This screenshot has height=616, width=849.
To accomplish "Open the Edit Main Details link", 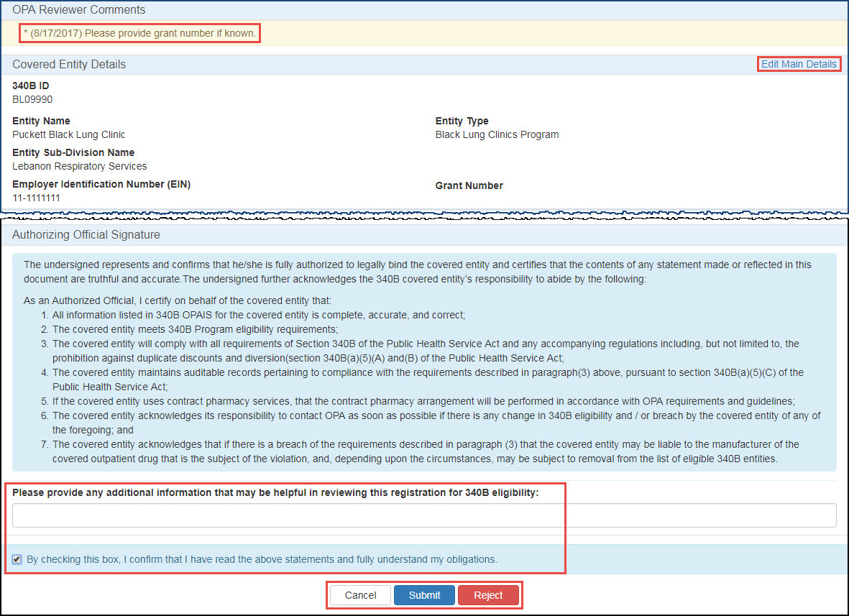I will click(799, 64).
